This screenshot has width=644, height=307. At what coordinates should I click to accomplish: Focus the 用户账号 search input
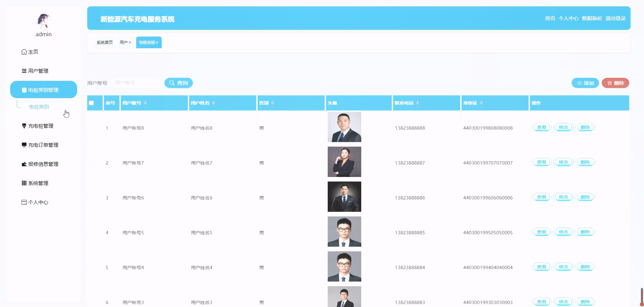pyautogui.click(x=136, y=83)
